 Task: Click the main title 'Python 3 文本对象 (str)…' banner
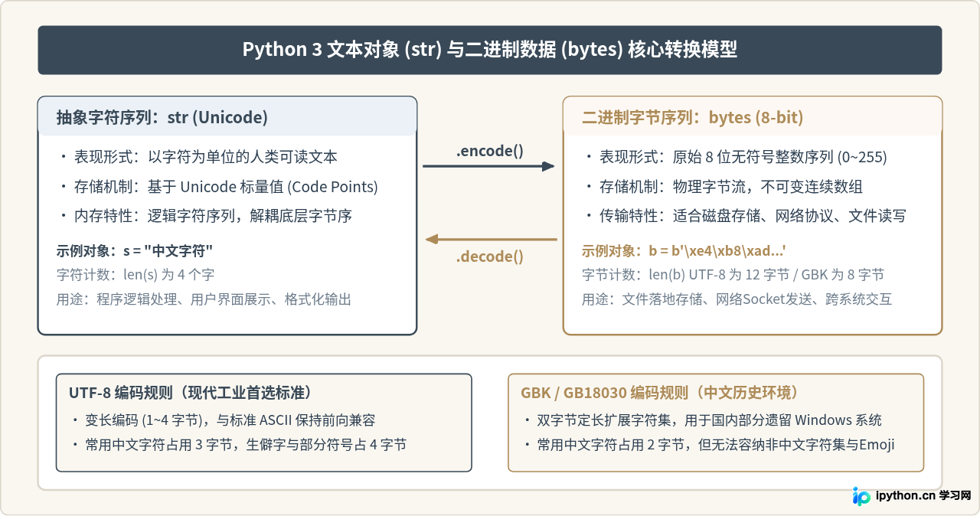coord(490,50)
